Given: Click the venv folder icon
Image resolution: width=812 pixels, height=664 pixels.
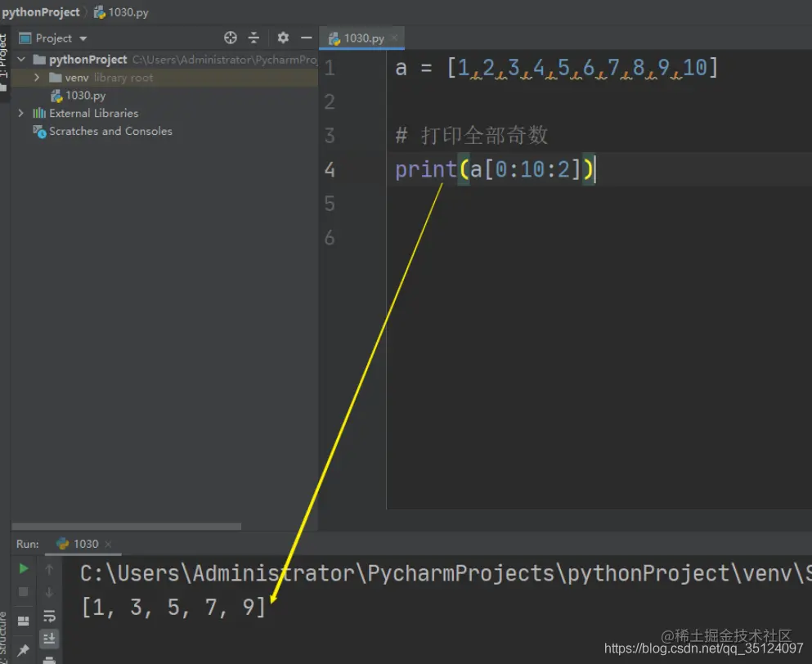Looking at the screenshot, I should (x=56, y=78).
